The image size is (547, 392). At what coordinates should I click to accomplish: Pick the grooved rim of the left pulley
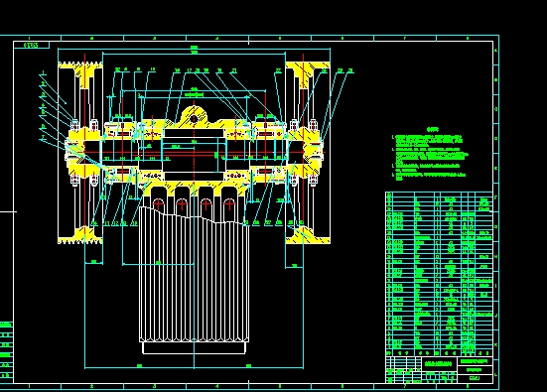[79, 65]
